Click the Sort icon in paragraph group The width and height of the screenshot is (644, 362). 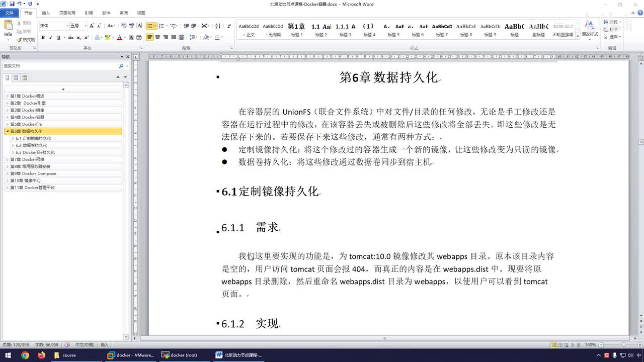218,26
